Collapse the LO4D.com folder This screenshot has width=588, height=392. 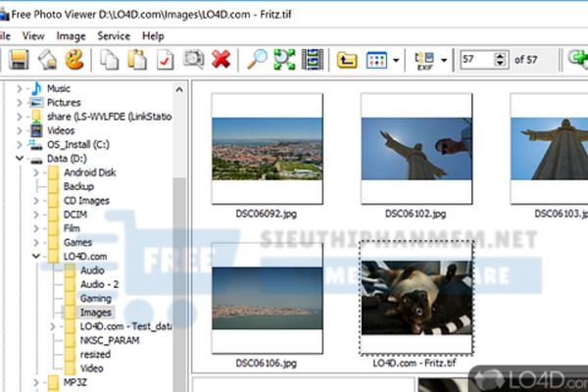coord(36,256)
